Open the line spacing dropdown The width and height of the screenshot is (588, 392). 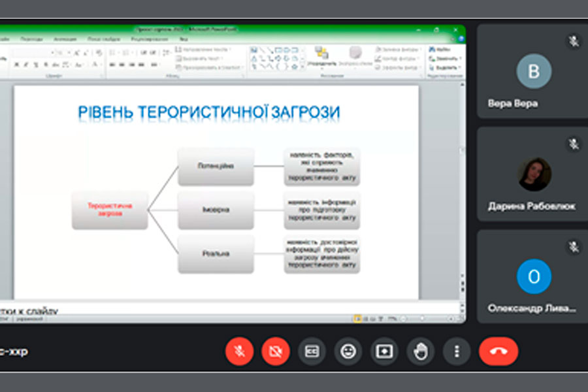click(x=166, y=53)
